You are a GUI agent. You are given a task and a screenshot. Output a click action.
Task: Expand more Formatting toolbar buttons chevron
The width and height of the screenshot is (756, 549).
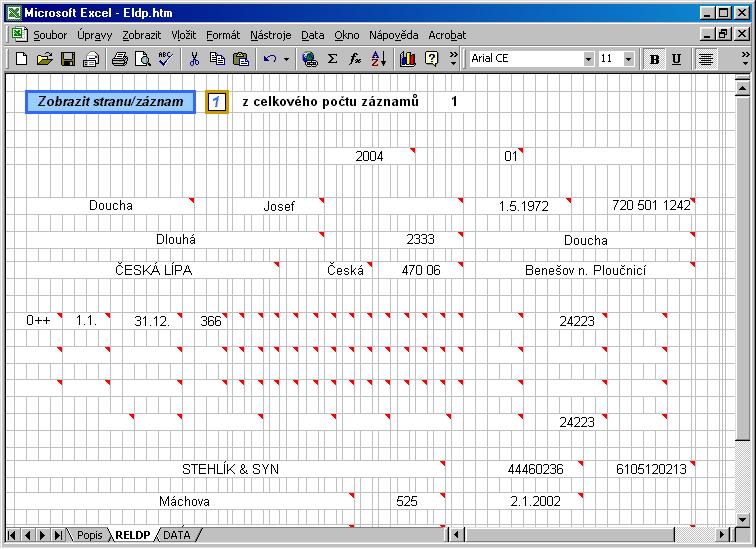[745, 59]
